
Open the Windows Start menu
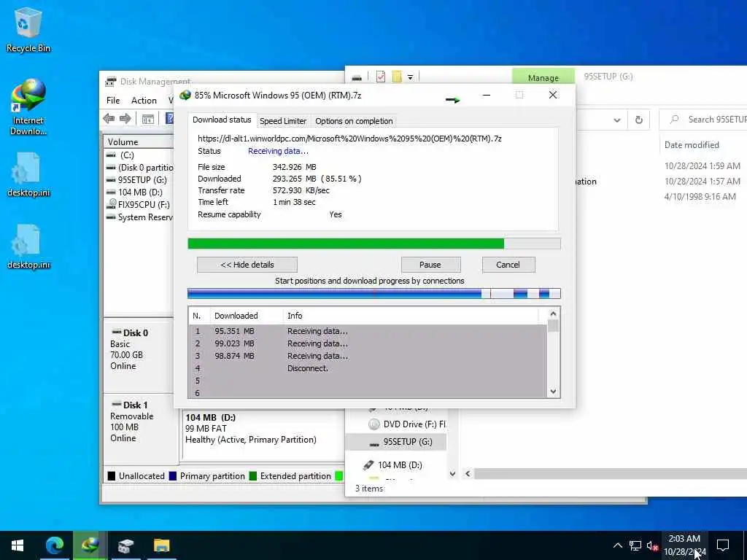(x=18, y=545)
